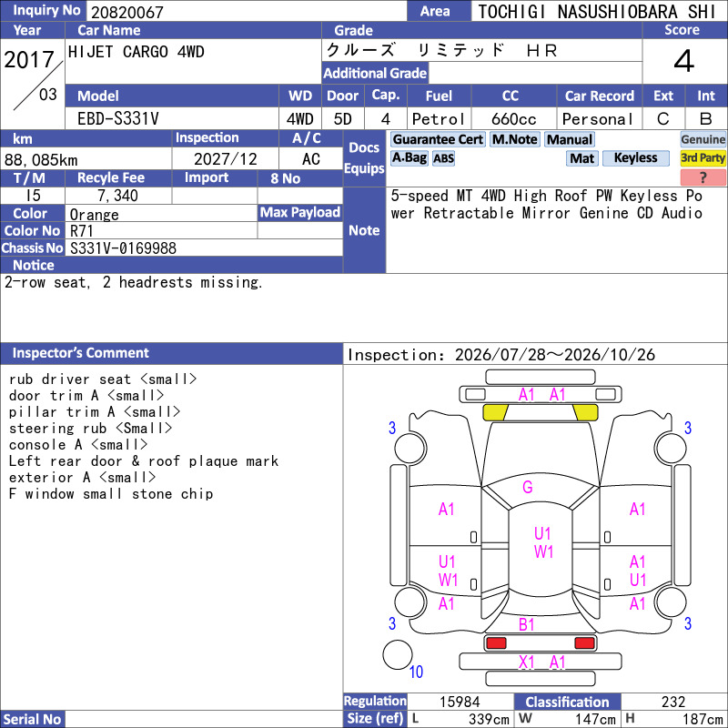Click the Additional Grade label
728x728 pixels.
(x=375, y=73)
